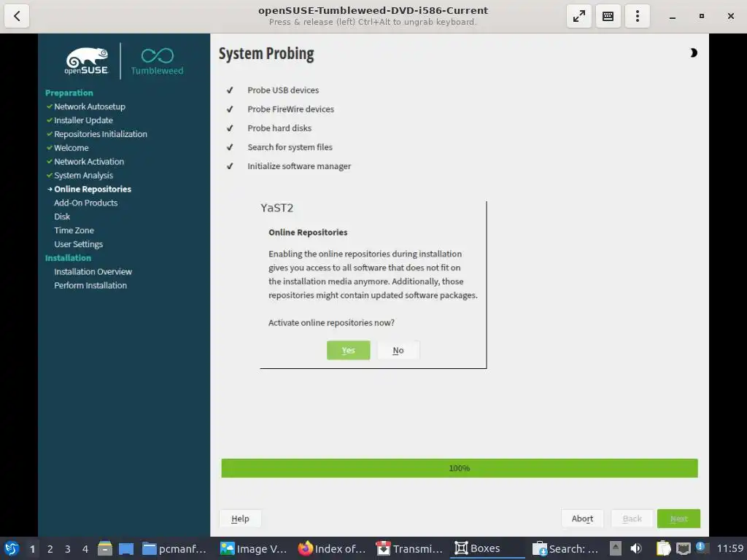
Task: Click the No button in YaST2 dialog
Action: point(398,350)
